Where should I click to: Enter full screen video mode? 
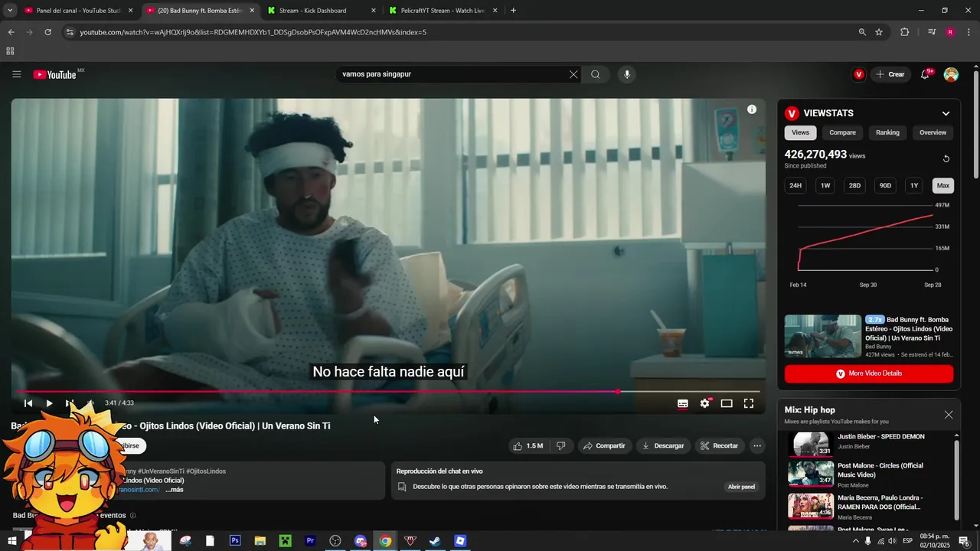pyautogui.click(x=749, y=403)
